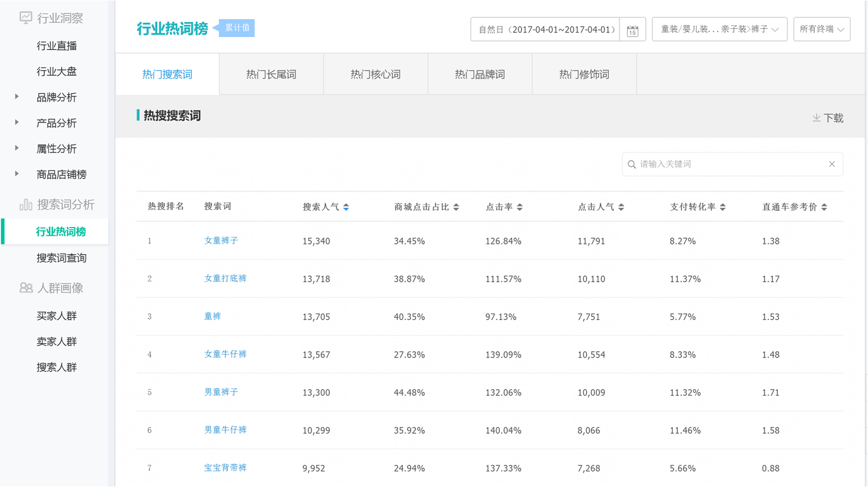Open the 所有终端 device dropdown

pyautogui.click(x=821, y=29)
